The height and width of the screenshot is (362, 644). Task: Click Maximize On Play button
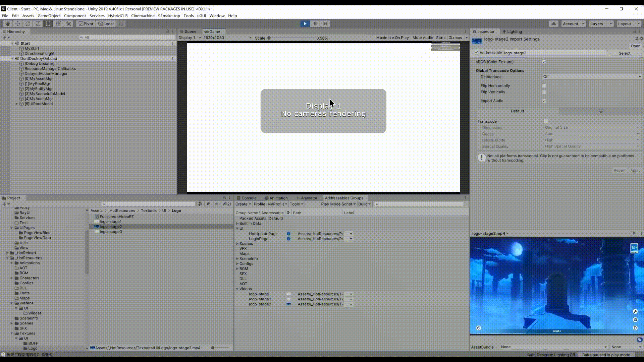[x=392, y=38]
